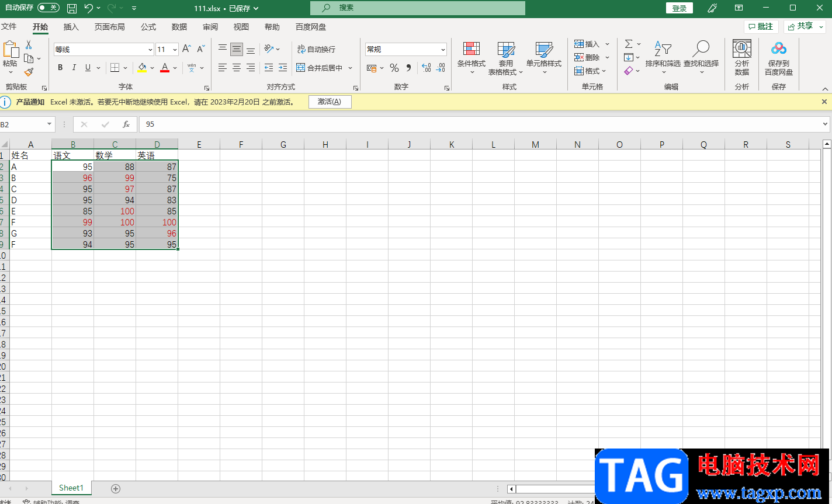Increase font size with larger A icon
The width and height of the screenshot is (832, 504).
click(186, 49)
